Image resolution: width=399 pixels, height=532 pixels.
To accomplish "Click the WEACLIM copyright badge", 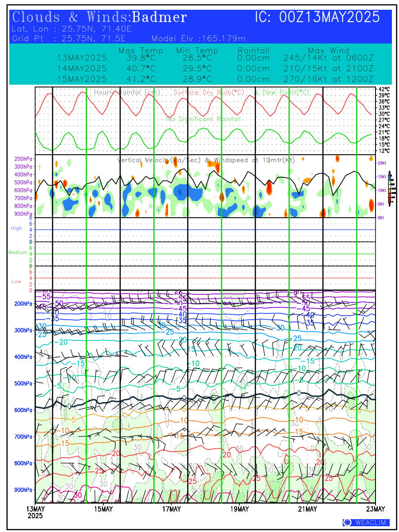I will click(367, 523).
